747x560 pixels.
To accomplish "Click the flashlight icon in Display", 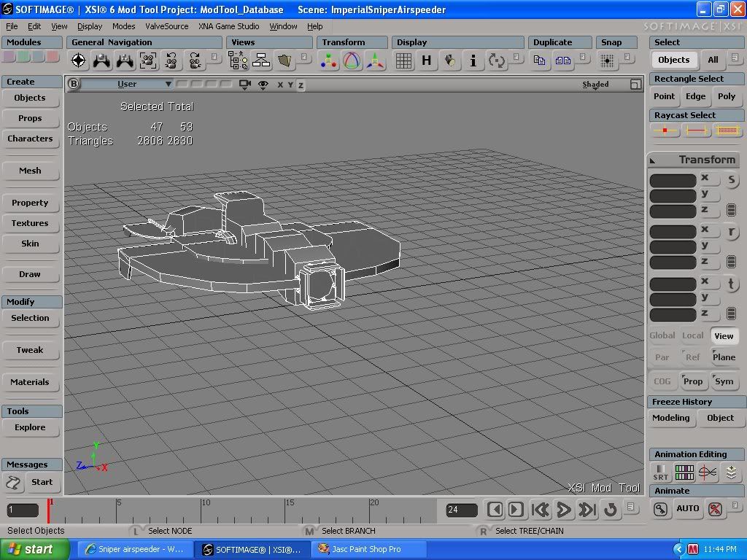I will click(449, 61).
